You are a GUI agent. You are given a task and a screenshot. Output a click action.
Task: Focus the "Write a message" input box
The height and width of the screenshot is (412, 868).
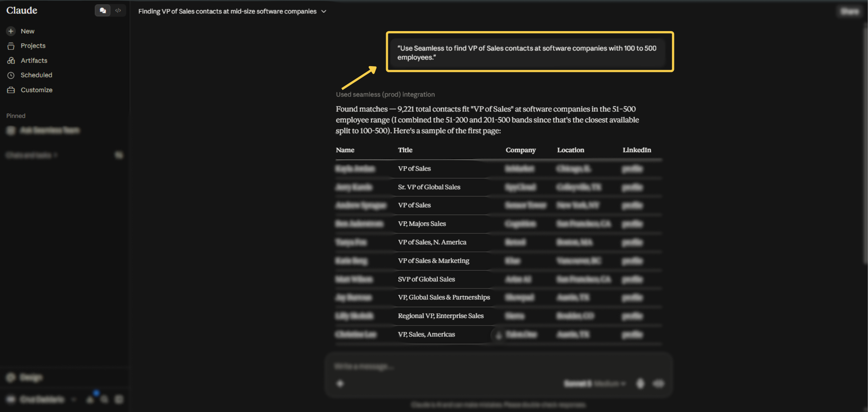pos(499,366)
